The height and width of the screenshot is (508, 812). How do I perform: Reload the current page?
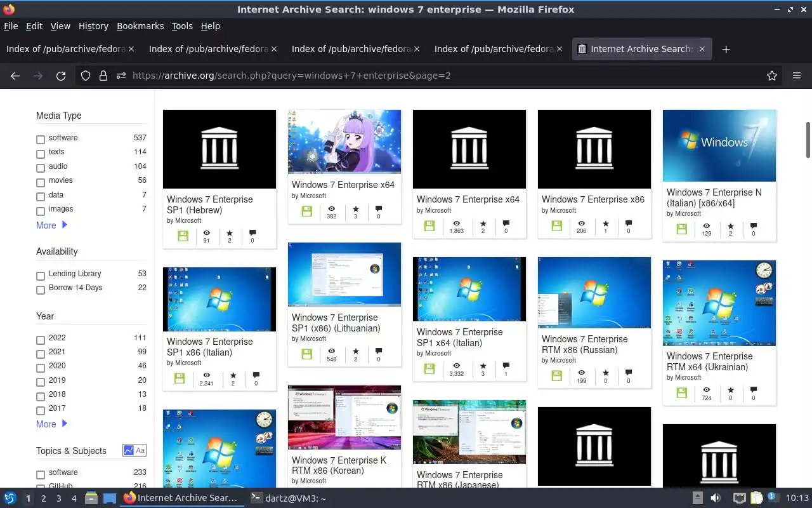(61, 76)
